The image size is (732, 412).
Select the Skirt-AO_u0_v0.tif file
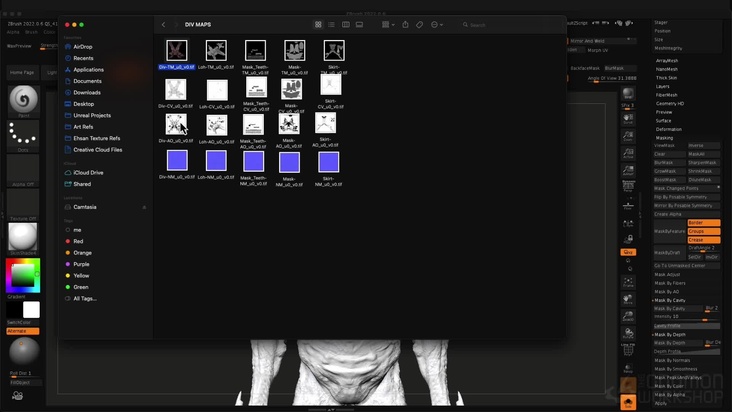click(x=325, y=123)
